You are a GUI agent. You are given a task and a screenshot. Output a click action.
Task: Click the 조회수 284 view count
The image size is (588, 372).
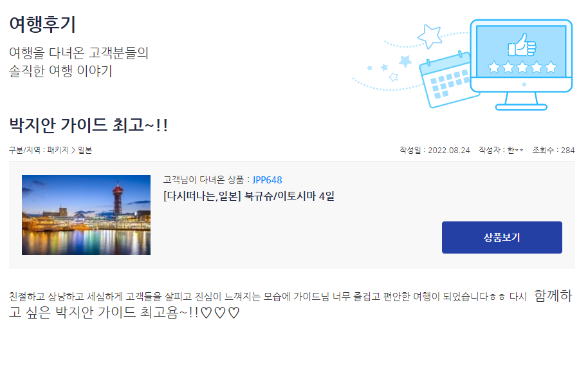pos(553,150)
